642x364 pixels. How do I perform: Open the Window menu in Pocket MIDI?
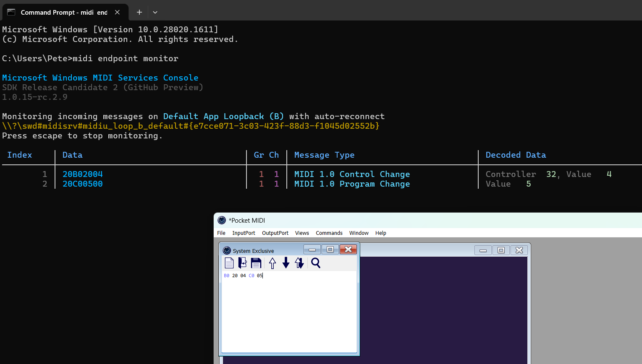[x=359, y=233]
